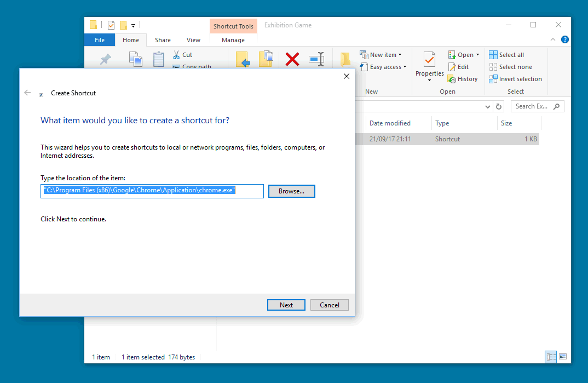Image resolution: width=588 pixels, height=383 pixels.
Task: Click the Properties checkmark icon
Action: point(429,59)
